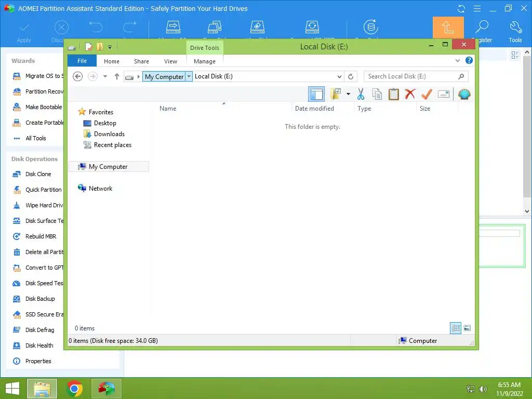Refresh the Explorer address bar
This screenshot has width=532, height=399.
(351, 77)
